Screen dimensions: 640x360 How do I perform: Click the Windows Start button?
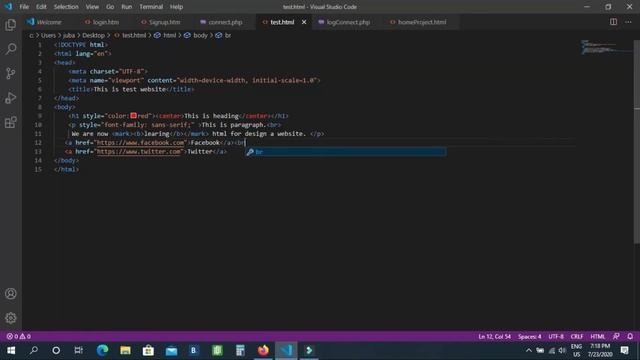tap(11, 350)
